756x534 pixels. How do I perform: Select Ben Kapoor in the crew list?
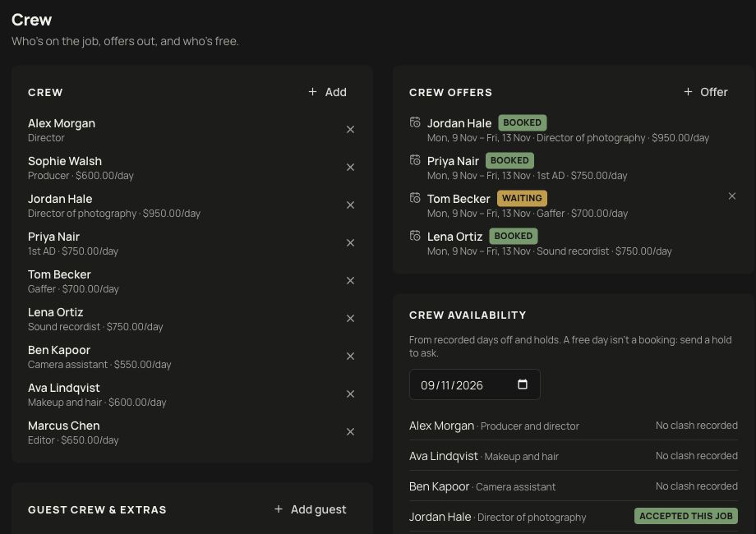coord(59,350)
